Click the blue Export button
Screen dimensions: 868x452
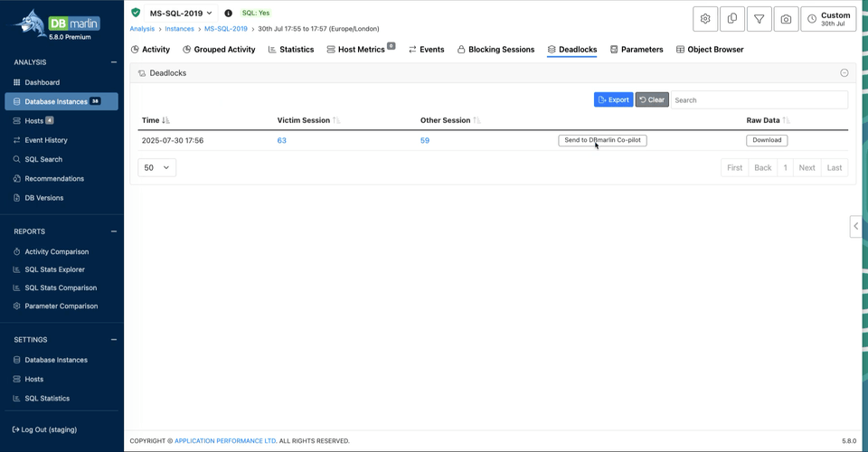(x=613, y=99)
